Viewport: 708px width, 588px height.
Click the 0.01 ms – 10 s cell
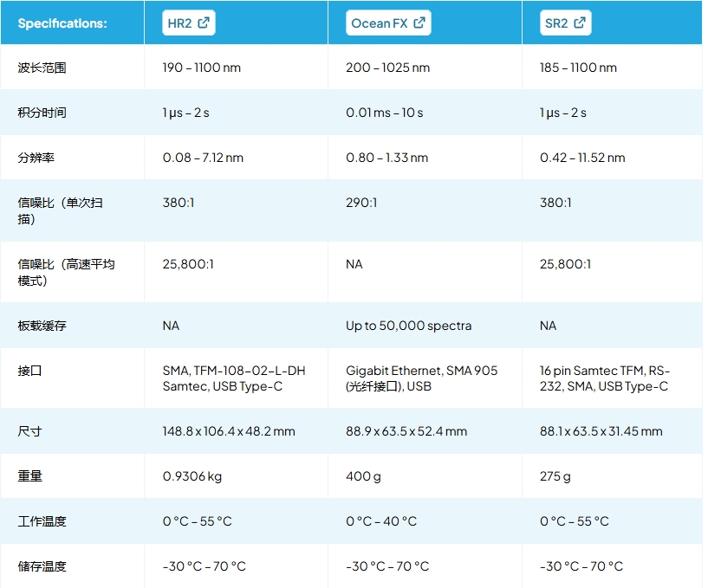[385, 113]
